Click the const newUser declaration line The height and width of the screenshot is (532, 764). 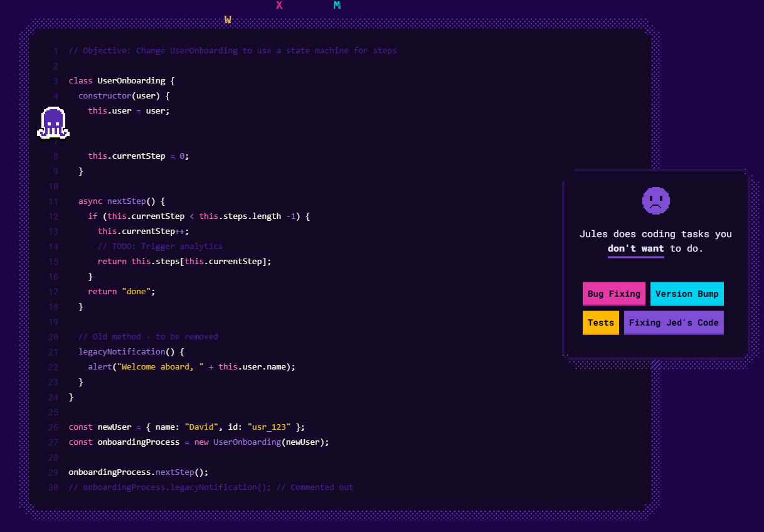tap(186, 427)
